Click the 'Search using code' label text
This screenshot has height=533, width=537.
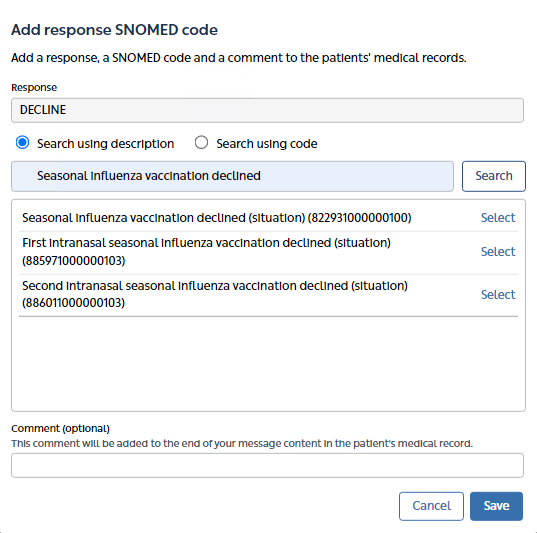click(x=266, y=144)
